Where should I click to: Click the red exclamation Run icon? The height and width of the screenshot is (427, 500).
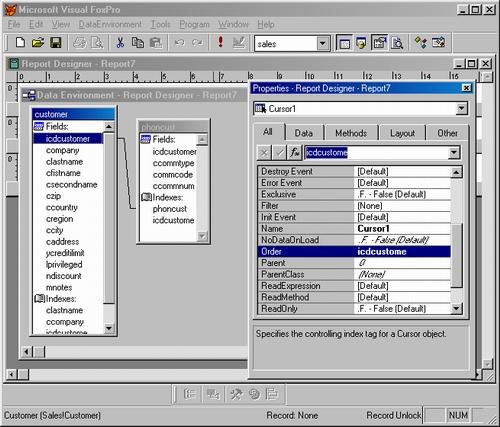pos(220,42)
